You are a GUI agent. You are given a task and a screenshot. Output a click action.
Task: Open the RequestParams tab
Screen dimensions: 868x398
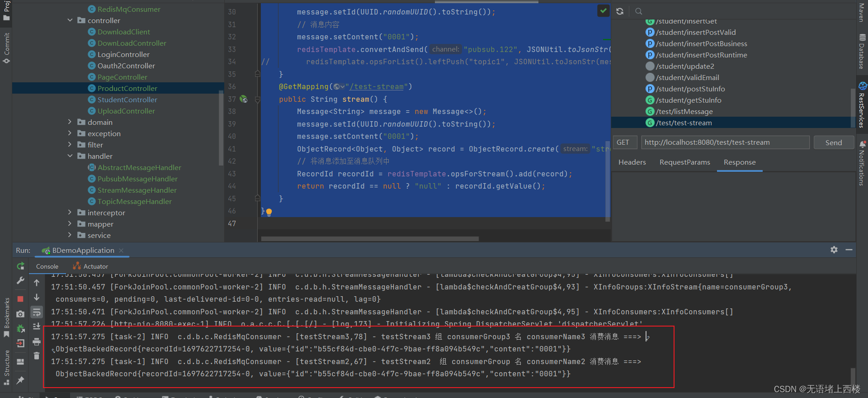pyautogui.click(x=684, y=162)
